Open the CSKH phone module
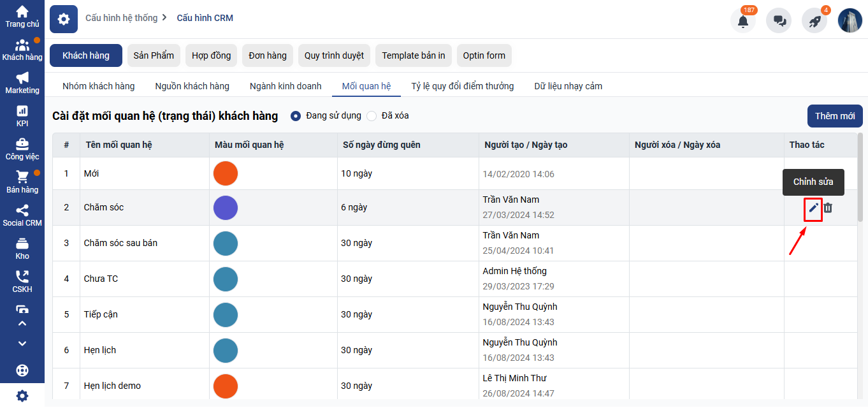Viewport: 868px width, 408px height. 22,282
